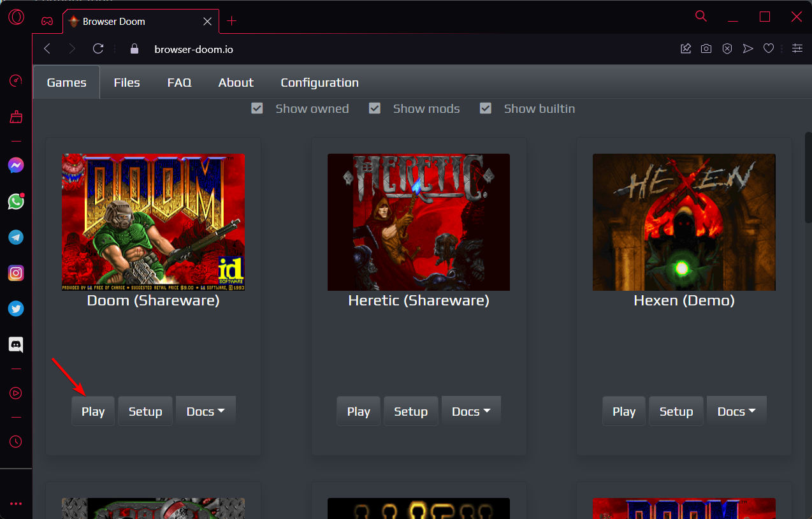
Task: Select the Browser Doom browser tab
Action: tap(140, 21)
